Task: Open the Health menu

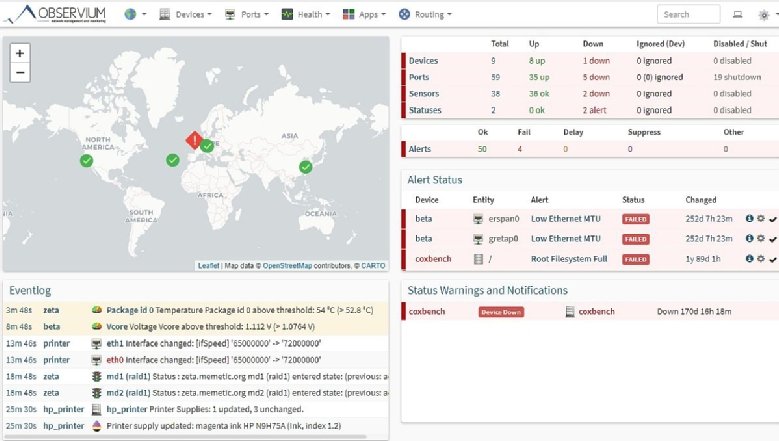Action: tap(304, 15)
